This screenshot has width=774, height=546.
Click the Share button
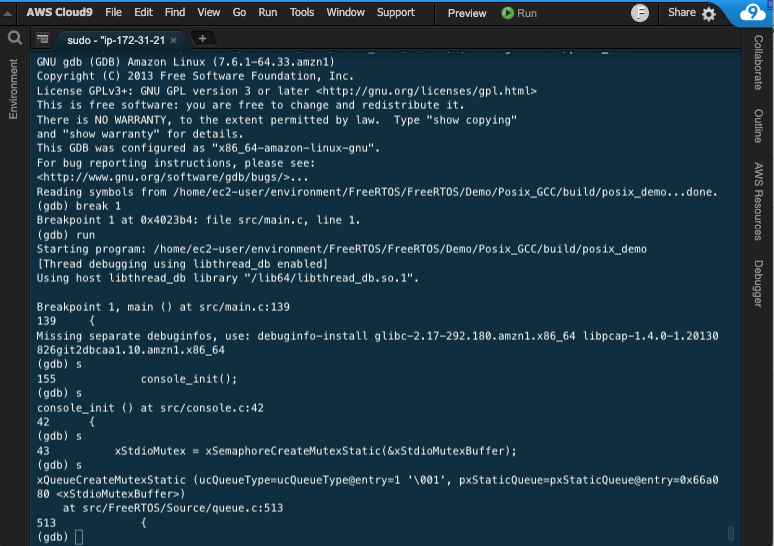click(x=682, y=12)
